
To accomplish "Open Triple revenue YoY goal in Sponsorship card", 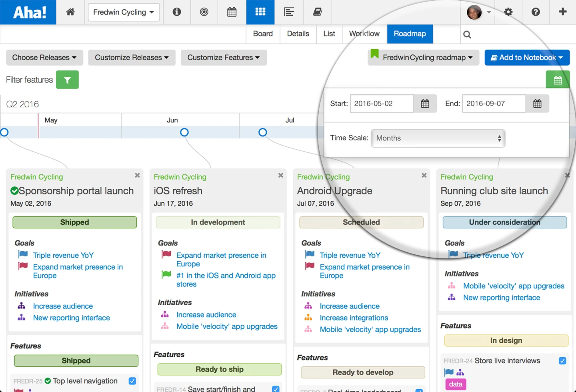I will pos(63,255).
